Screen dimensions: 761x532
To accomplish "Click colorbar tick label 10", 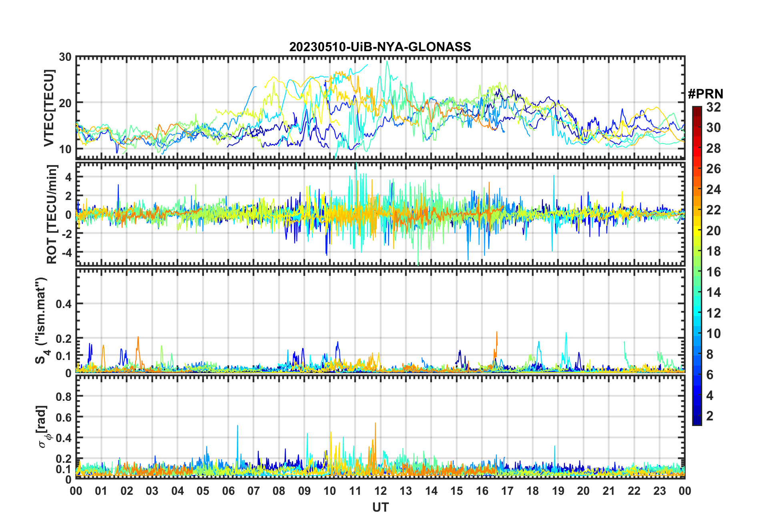I will click(713, 334).
